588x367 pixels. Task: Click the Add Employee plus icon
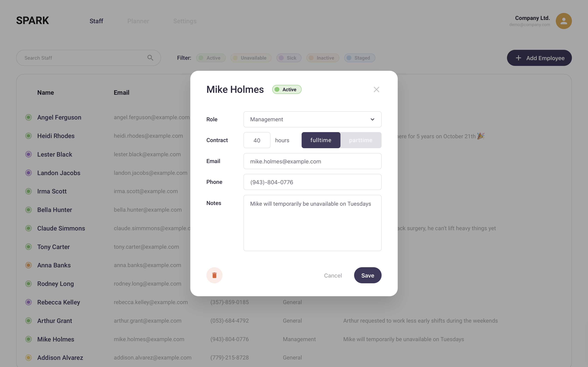[519, 57]
